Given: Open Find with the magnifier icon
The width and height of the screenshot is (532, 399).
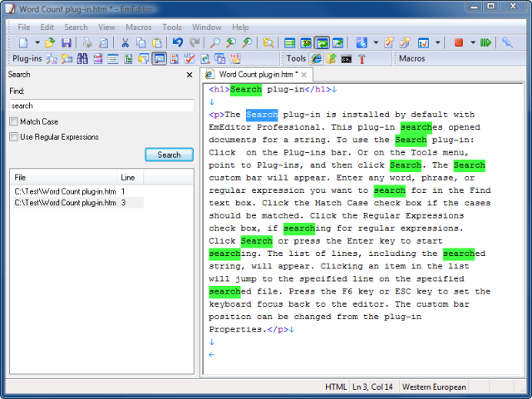Looking at the screenshot, I should tap(215, 42).
